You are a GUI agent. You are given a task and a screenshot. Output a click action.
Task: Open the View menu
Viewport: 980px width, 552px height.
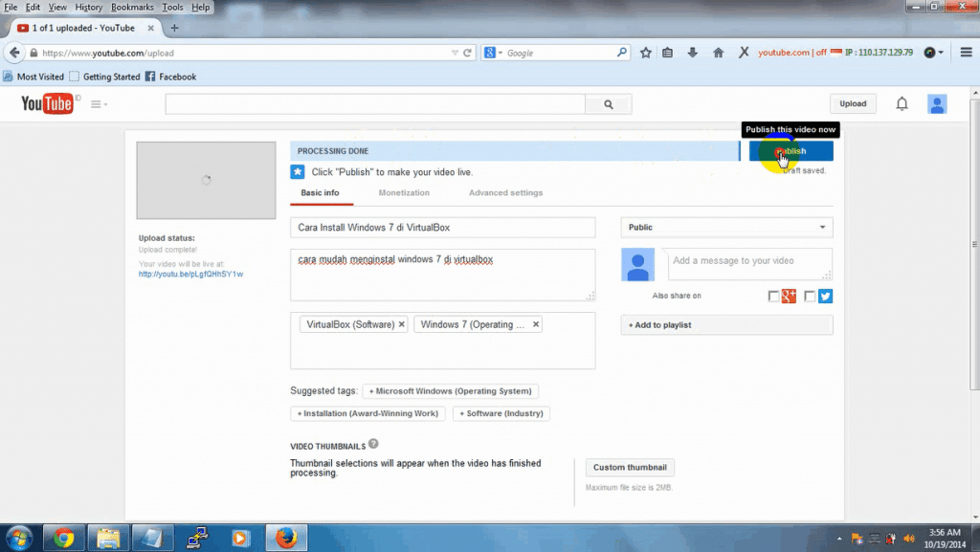tap(57, 8)
